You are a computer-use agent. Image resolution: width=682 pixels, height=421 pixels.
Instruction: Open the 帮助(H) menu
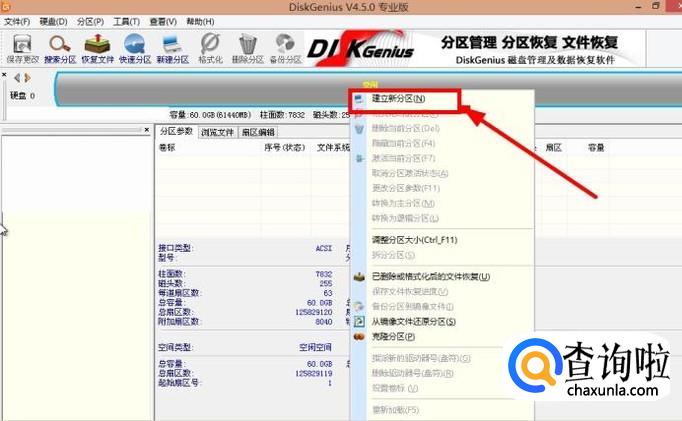coord(200,22)
